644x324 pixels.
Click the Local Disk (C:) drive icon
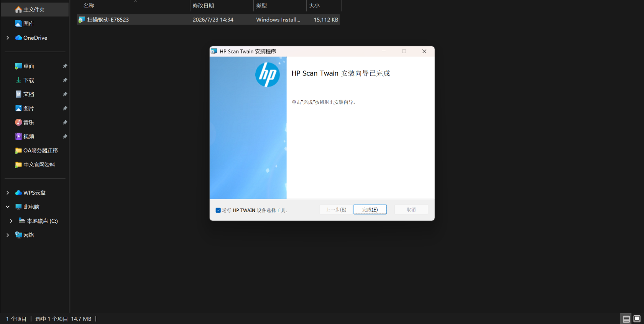coord(22,221)
